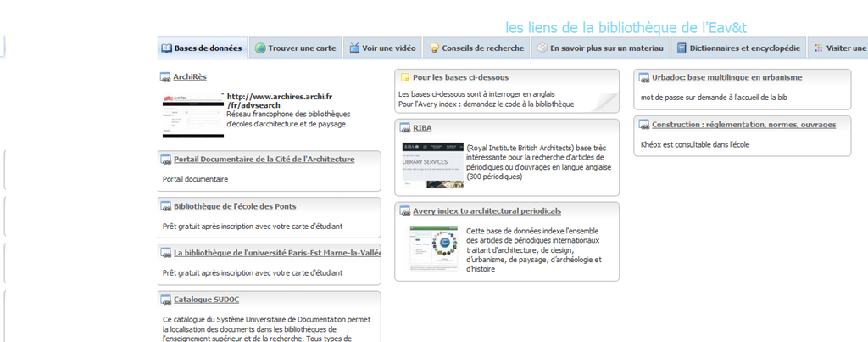Open Urbadoc: base multilingue en urbanisme link

(726, 78)
